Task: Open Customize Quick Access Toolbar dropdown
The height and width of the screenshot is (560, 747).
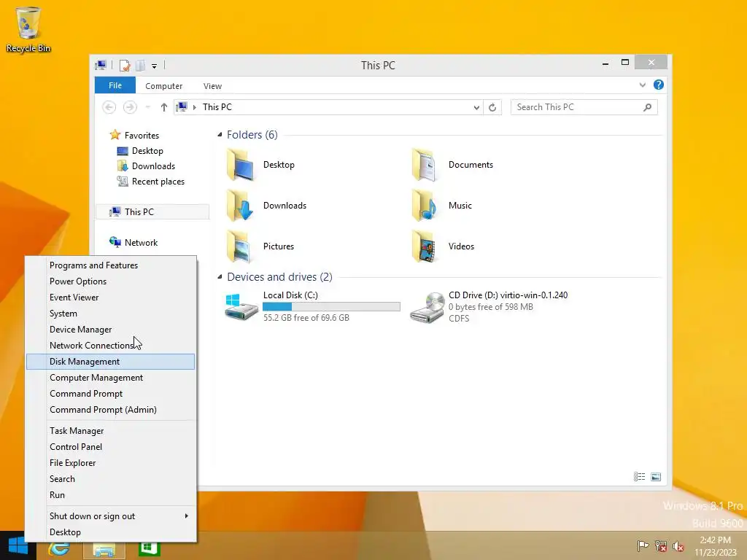Action: click(x=155, y=66)
